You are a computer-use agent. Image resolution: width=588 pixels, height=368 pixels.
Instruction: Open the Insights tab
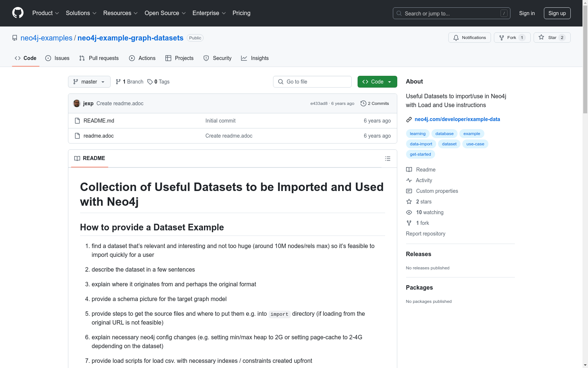point(255,58)
